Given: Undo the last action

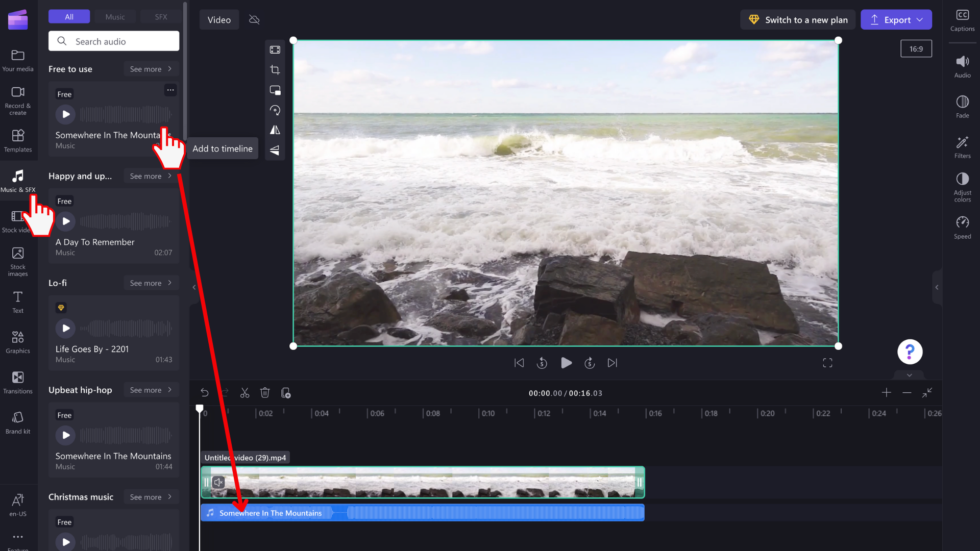Looking at the screenshot, I should click(x=205, y=393).
